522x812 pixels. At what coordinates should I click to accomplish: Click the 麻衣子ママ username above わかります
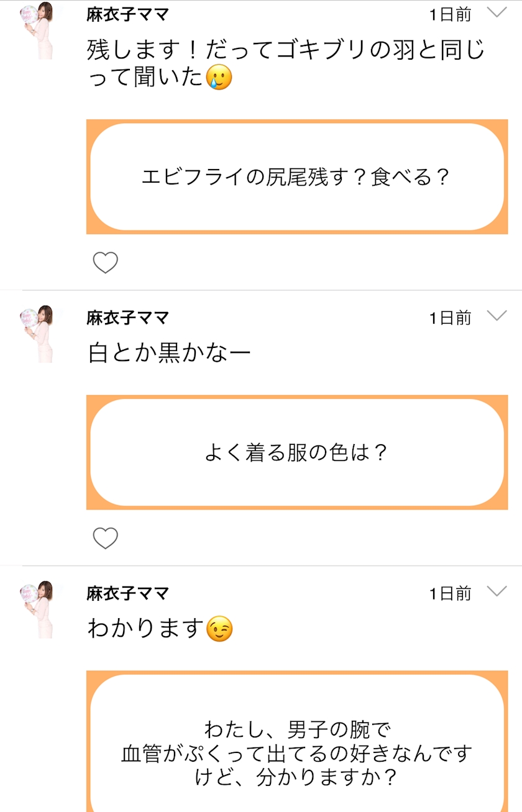[128, 593]
